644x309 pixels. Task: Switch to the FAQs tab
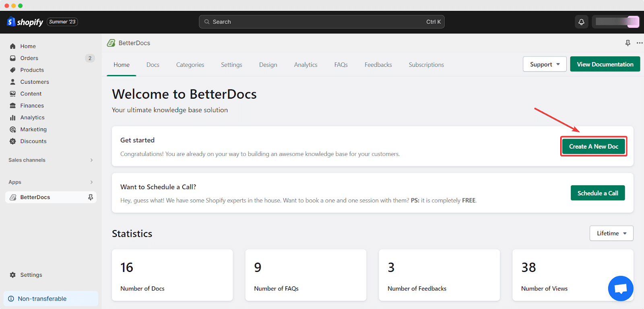341,65
